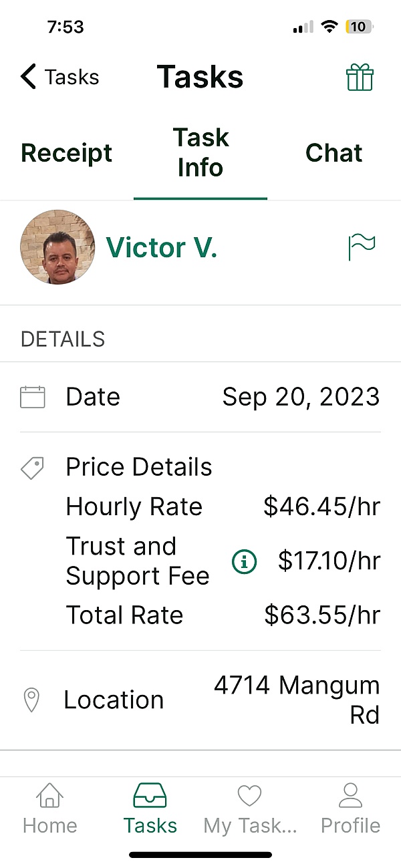Select the Task Info tab

(x=200, y=152)
